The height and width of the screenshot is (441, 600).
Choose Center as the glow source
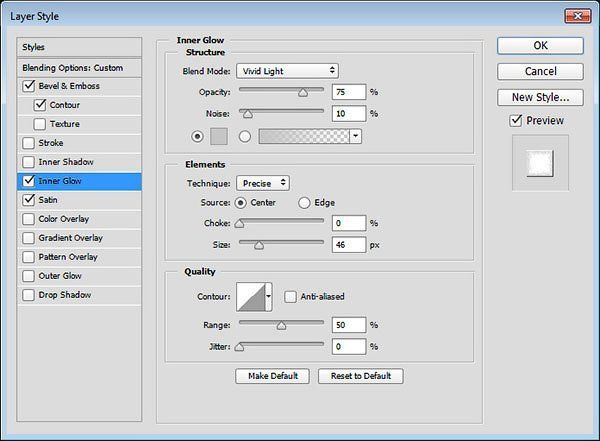coord(240,203)
